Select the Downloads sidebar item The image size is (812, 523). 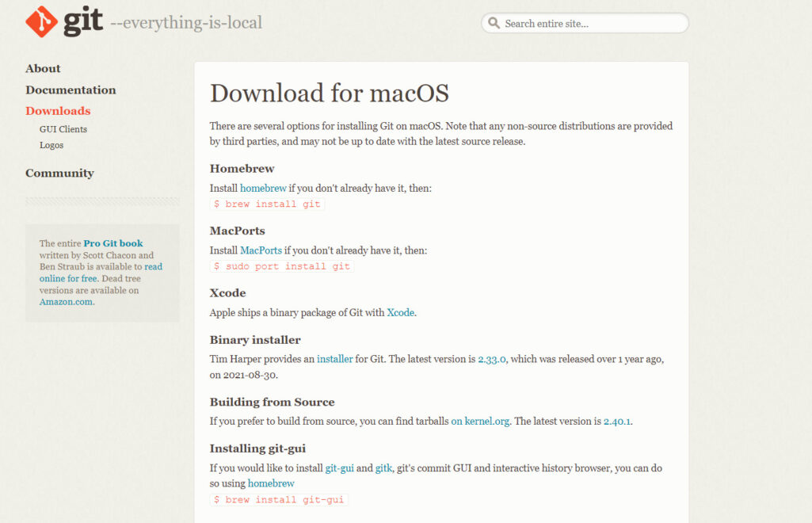[x=58, y=111]
